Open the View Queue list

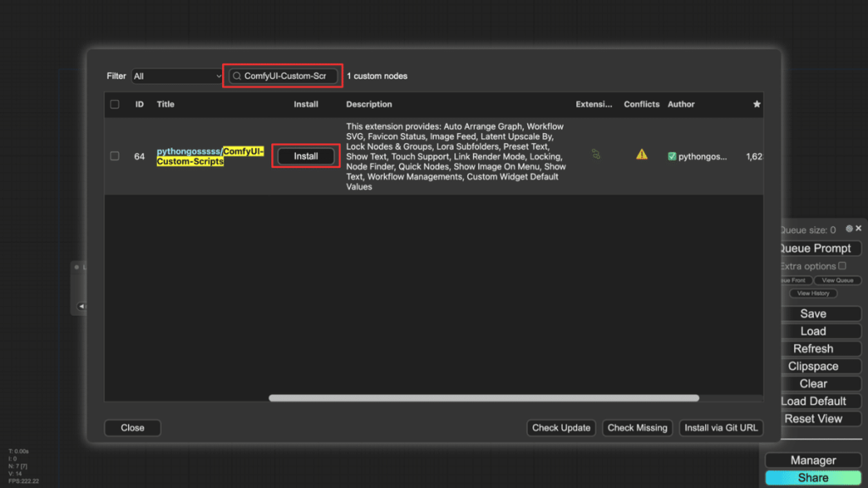point(837,280)
